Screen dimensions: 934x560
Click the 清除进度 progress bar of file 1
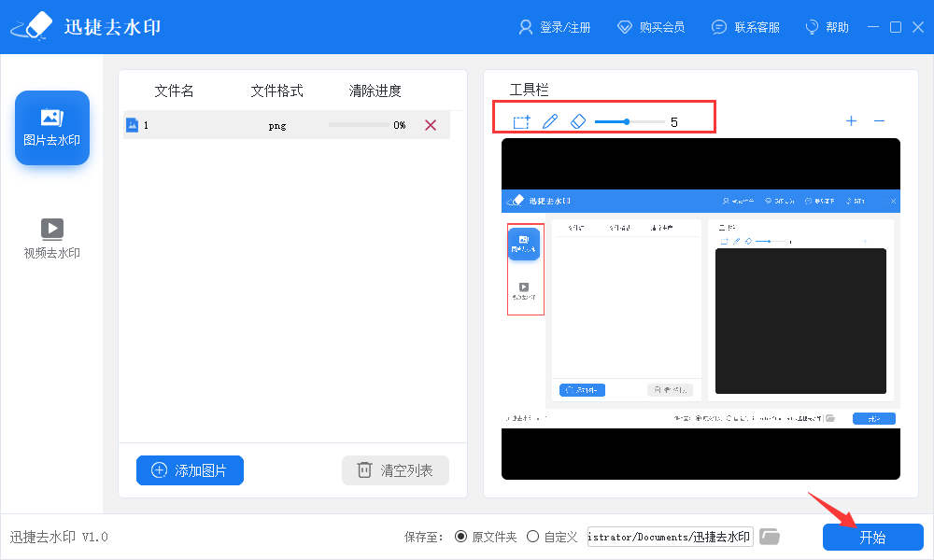click(x=359, y=125)
